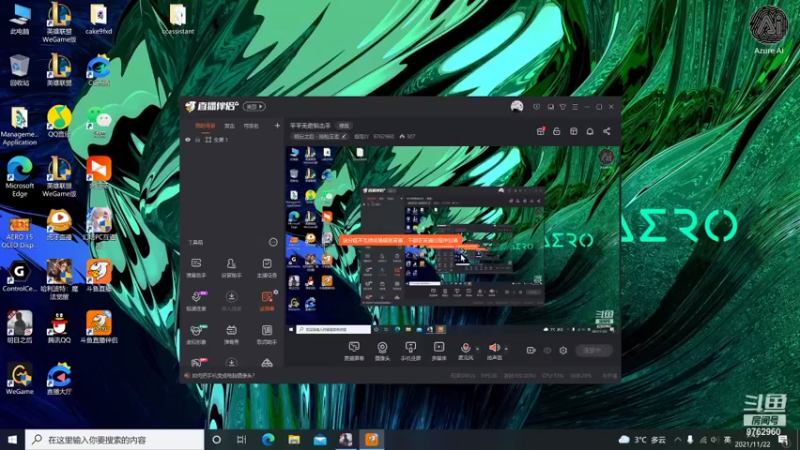Select the cake9fxd folder on desktop
The width and height of the screenshot is (800, 450).
(98, 19)
